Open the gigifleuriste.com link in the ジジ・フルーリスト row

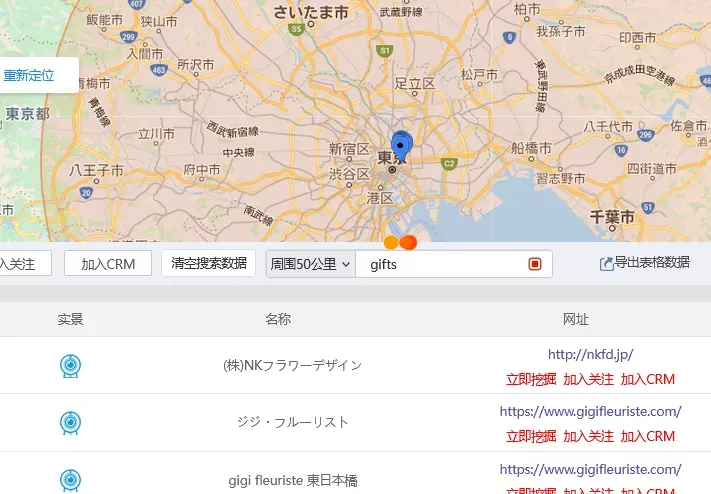click(x=590, y=411)
